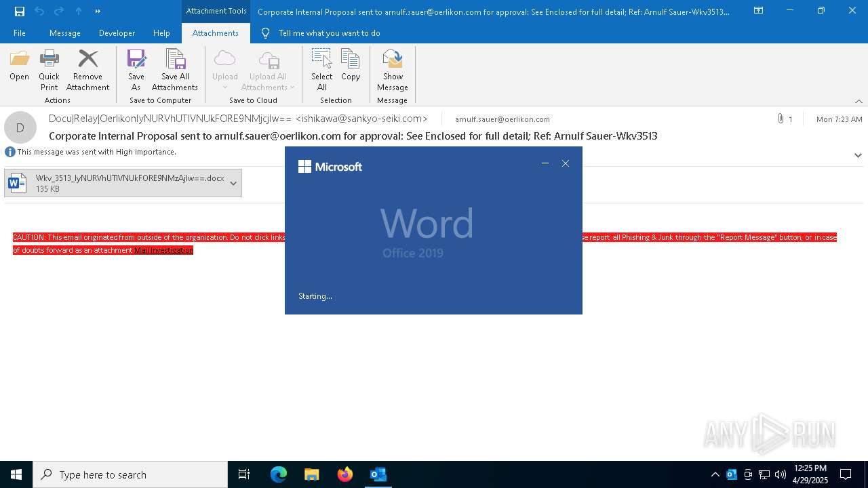Click the High importance info icon
868x488 pixels.
pyautogui.click(x=10, y=152)
